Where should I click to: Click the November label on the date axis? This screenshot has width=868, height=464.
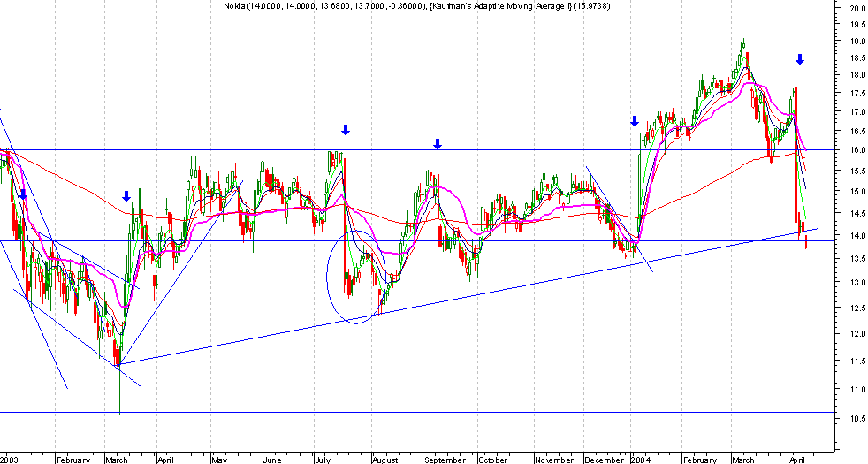pos(554,460)
